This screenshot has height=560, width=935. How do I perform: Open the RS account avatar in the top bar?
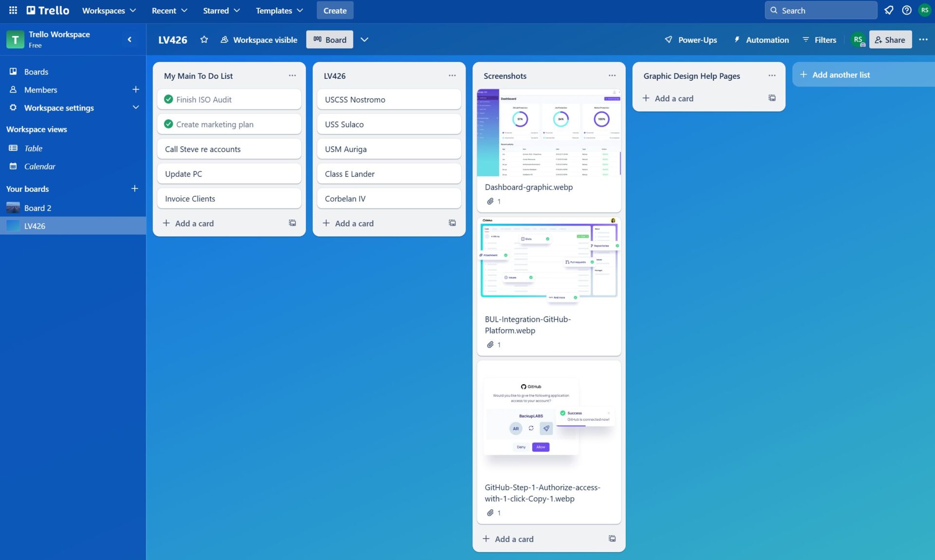pos(924,10)
